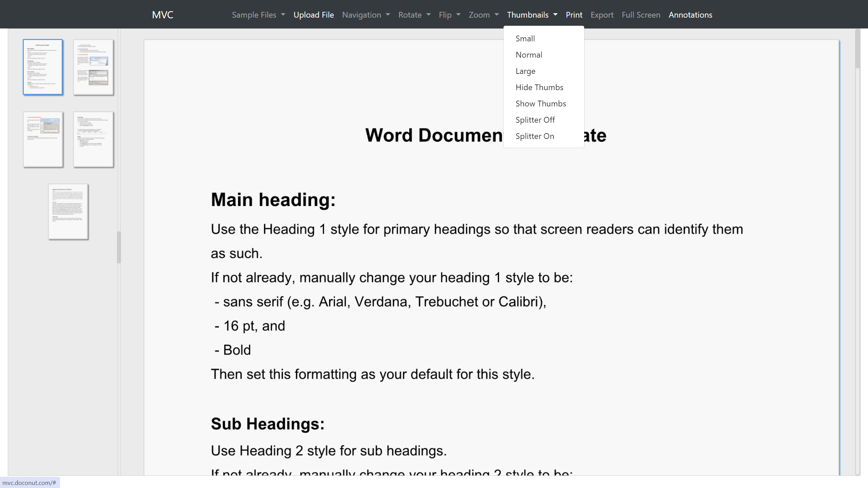Expand the Zoom dropdown
Screen dimensions: 868x488
(x=484, y=15)
